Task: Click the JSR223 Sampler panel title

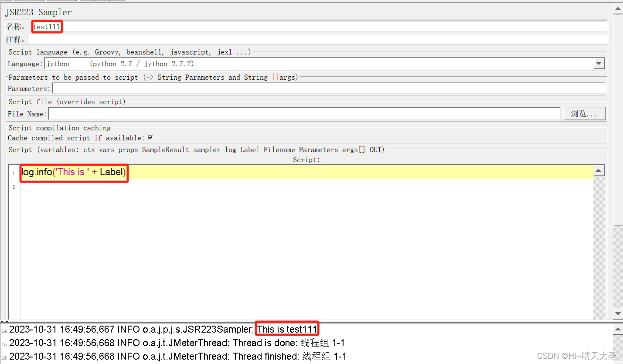Action: click(38, 12)
